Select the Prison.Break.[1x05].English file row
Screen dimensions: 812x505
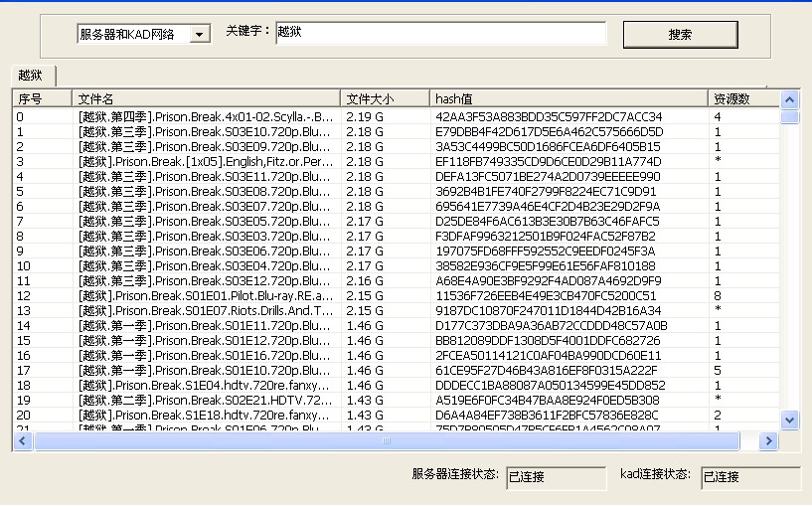(x=396, y=162)
